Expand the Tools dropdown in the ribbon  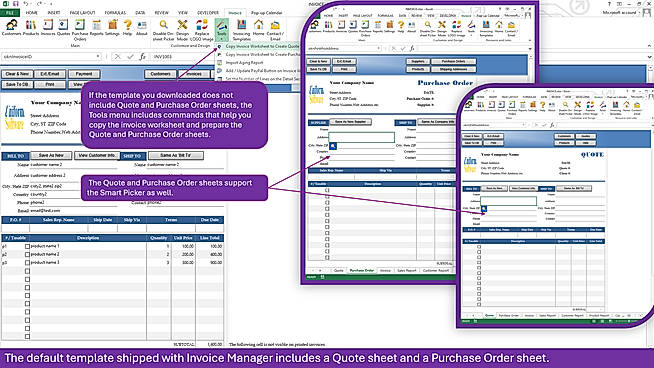(221, 30)
